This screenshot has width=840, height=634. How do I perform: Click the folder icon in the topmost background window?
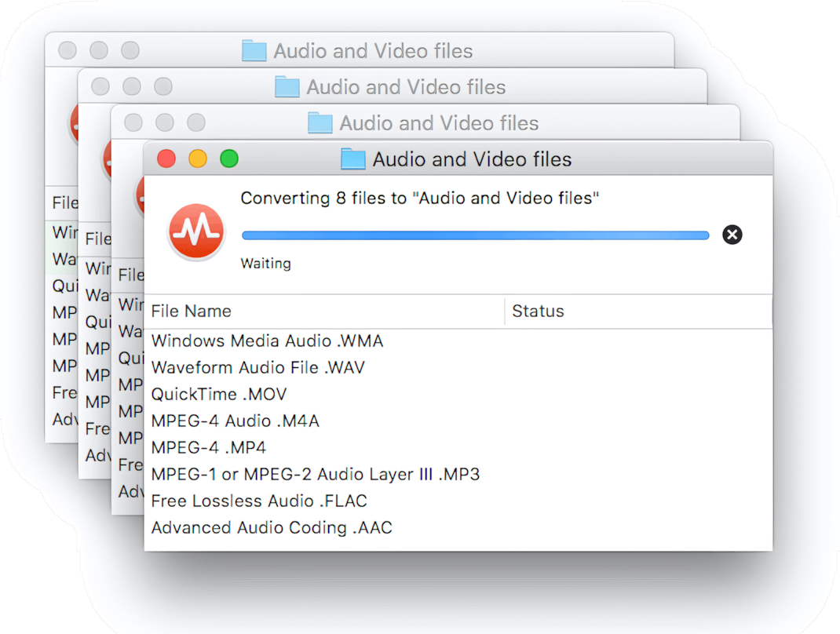coord(253,50)
